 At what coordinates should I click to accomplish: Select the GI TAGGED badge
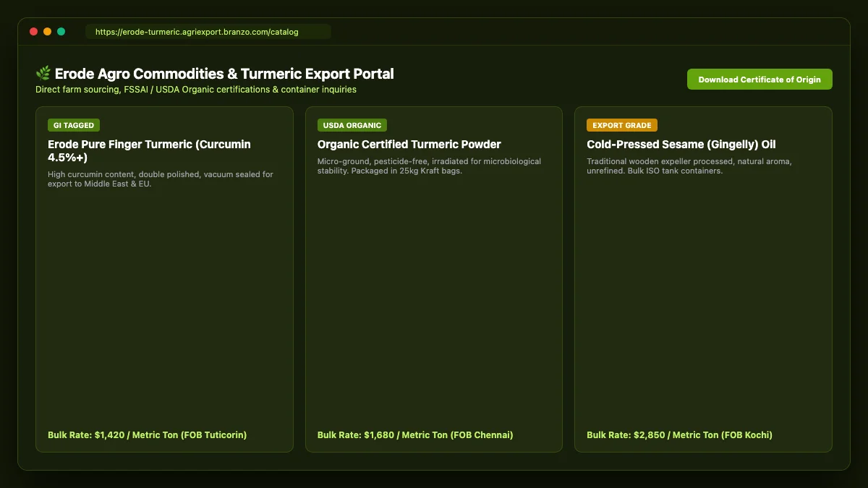[x=74, y=125]
